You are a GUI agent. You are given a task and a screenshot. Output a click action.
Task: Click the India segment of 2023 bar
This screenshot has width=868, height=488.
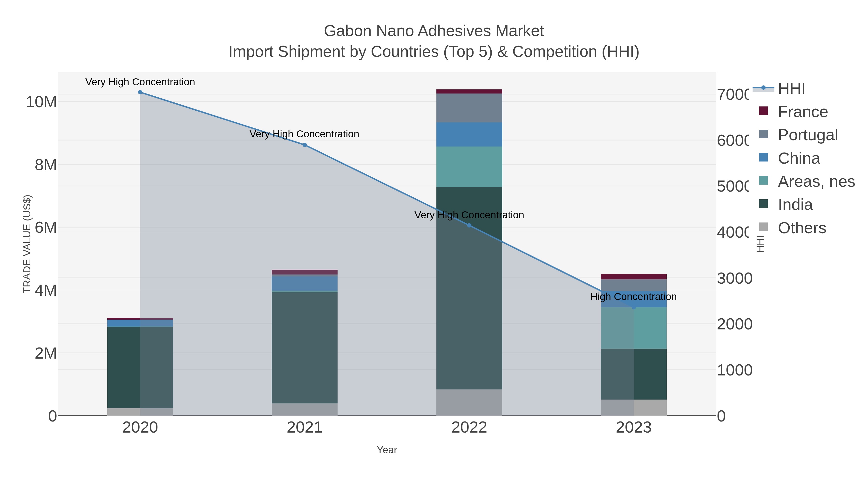634,374
